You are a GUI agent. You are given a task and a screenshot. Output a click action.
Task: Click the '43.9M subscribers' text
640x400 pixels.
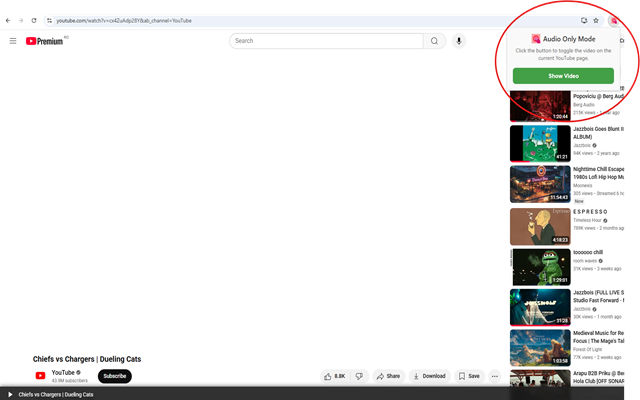pyautogui.click(x=69, y=380)
